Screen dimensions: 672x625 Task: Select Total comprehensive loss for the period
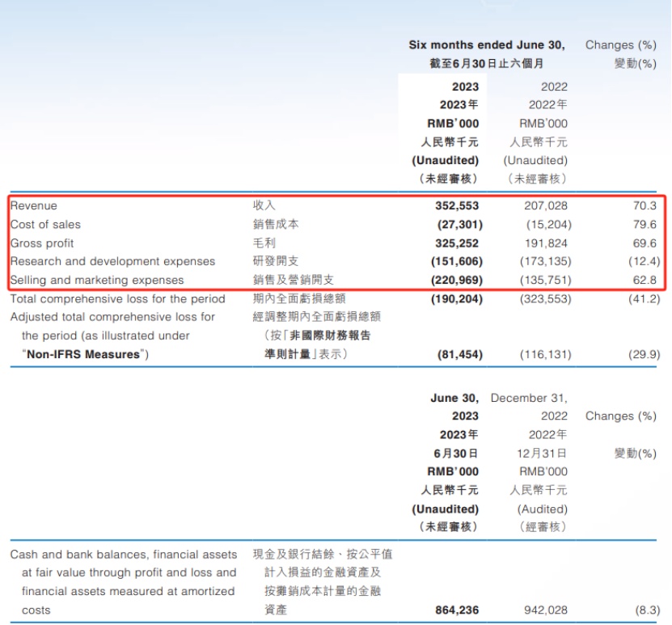118,298
